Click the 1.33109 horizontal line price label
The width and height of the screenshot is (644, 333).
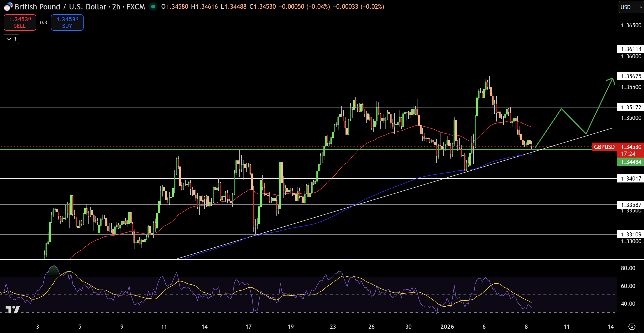click(630, 234)
